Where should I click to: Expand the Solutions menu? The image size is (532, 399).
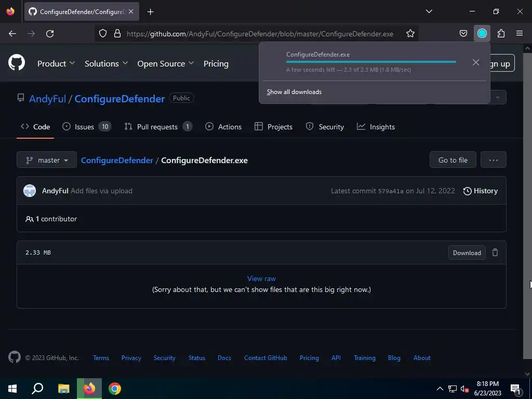106,63
